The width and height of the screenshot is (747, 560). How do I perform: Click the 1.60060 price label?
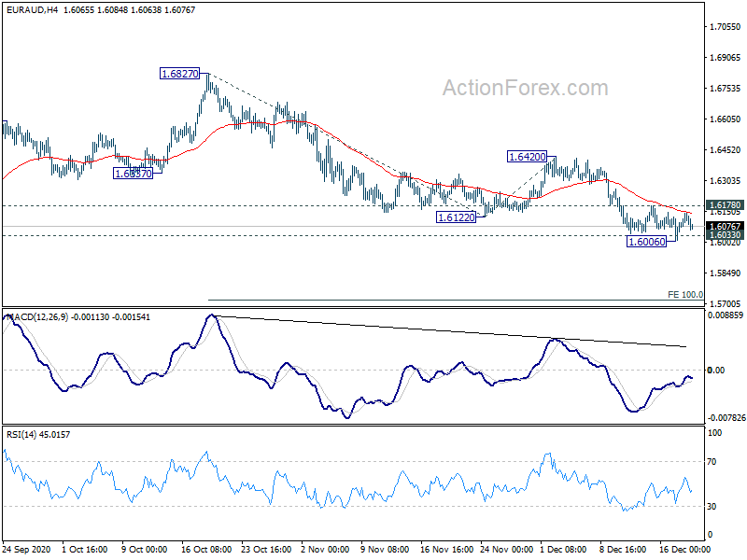pyautogui.click(x=646, y=242)
